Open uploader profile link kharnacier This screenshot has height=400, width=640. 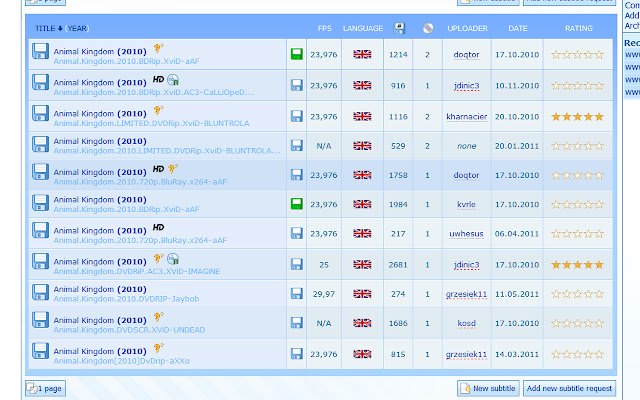point(467,117)
